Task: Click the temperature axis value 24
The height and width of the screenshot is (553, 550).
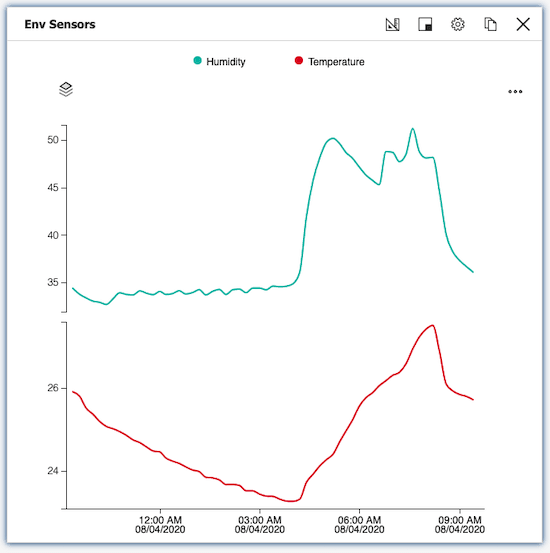Action: pos(53,471)
